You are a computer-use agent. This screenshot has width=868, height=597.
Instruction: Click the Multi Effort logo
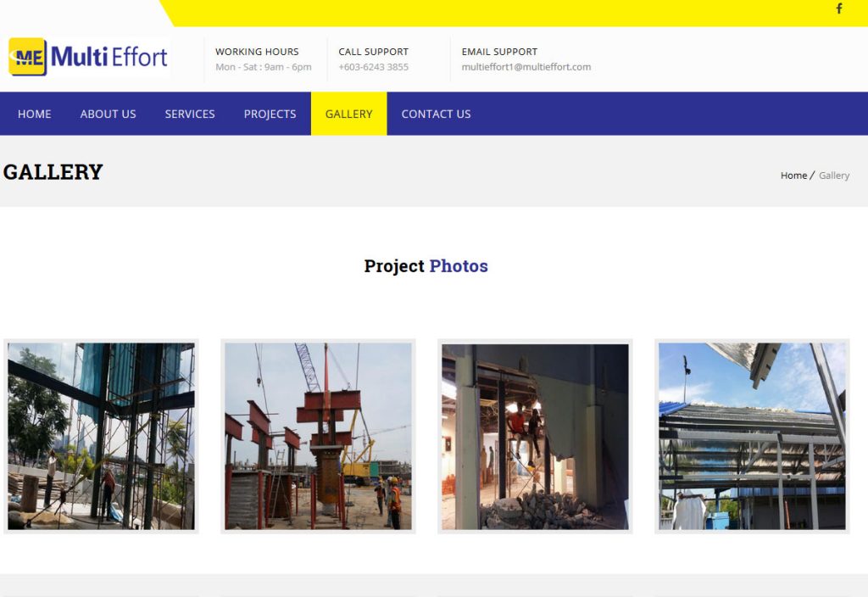[89, 58]
